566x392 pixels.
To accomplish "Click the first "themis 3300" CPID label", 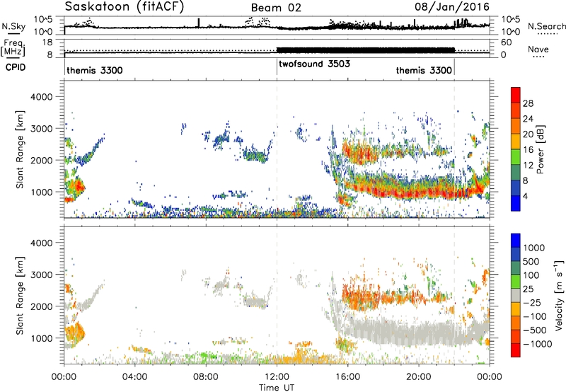I will [x=95, y=70].
